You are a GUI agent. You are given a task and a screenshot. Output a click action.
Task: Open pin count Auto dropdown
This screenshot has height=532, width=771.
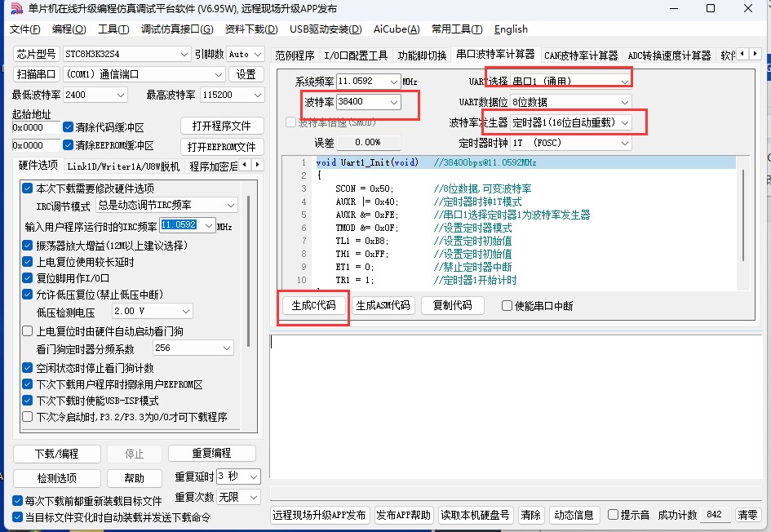(x=246, y=54)
